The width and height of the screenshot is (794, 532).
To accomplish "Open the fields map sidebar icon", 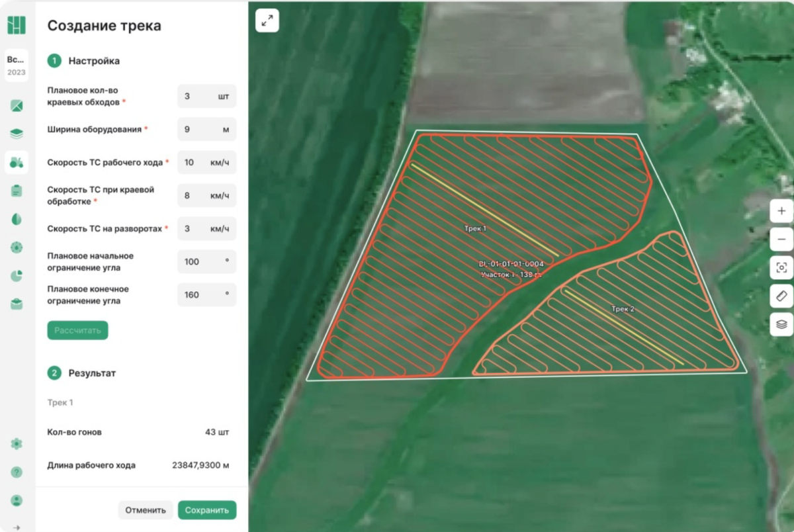I will point(17,106).
